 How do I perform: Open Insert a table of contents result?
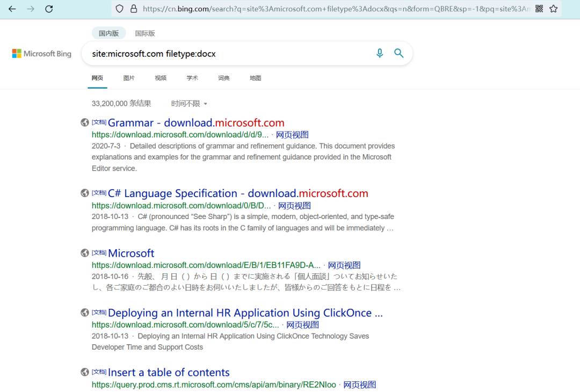click(x=169, y=373)
